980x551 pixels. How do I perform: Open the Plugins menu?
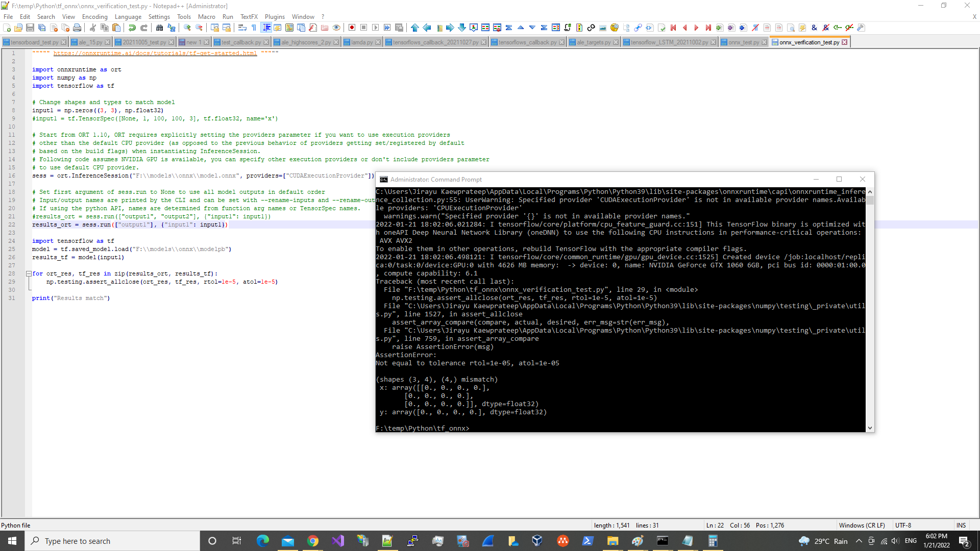tap(275, 16)
